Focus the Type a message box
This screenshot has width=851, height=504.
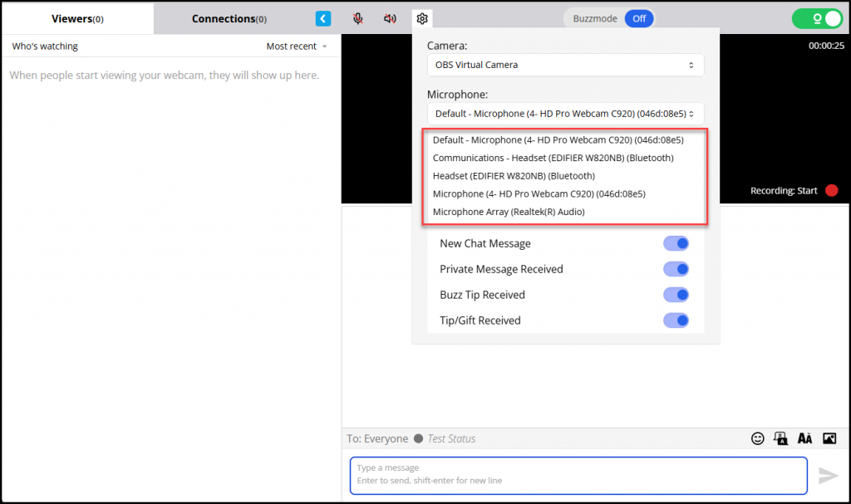[x=578, y=475]
